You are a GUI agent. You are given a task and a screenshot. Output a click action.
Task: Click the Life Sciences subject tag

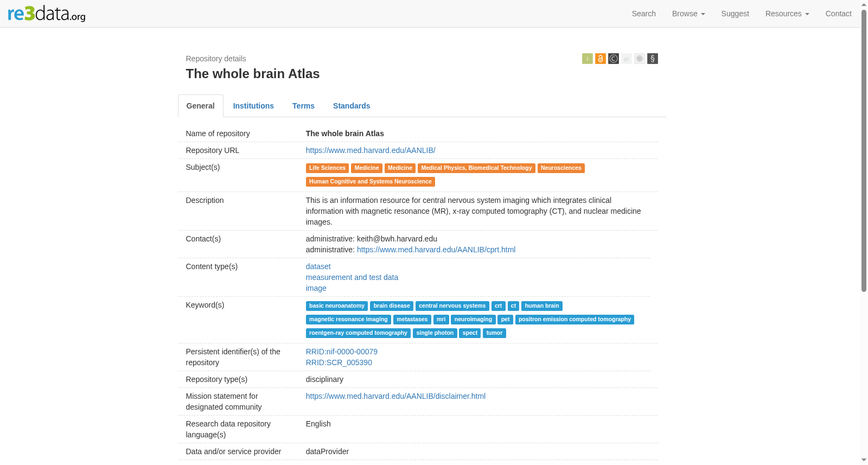(327, 168)
